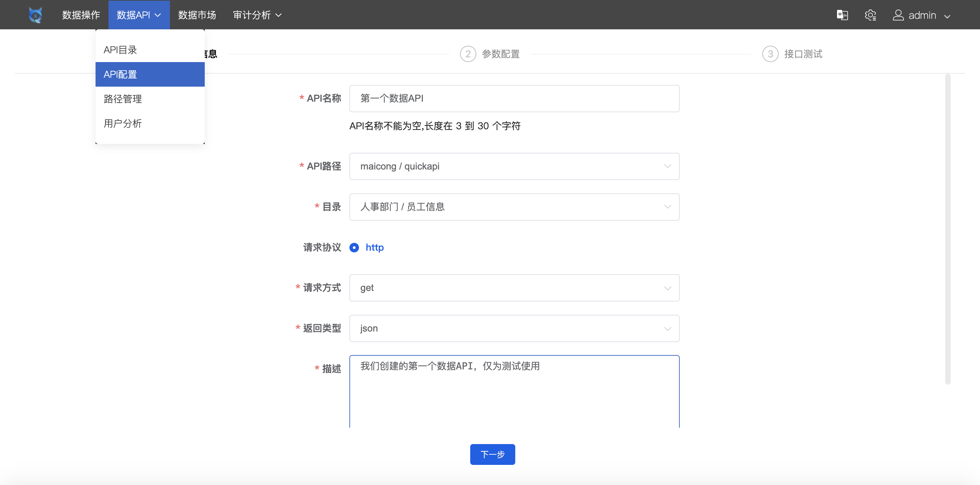The height and width of the screenshot is (485, 980).
Task: Open the 目录 dropdown for 人事部门/员工信息
Action: pyautogui.click(x=514, y=207)
